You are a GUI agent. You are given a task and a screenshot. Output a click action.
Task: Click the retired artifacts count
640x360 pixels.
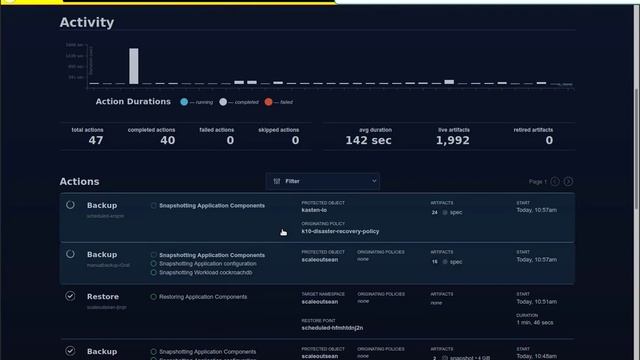(549, 140)
